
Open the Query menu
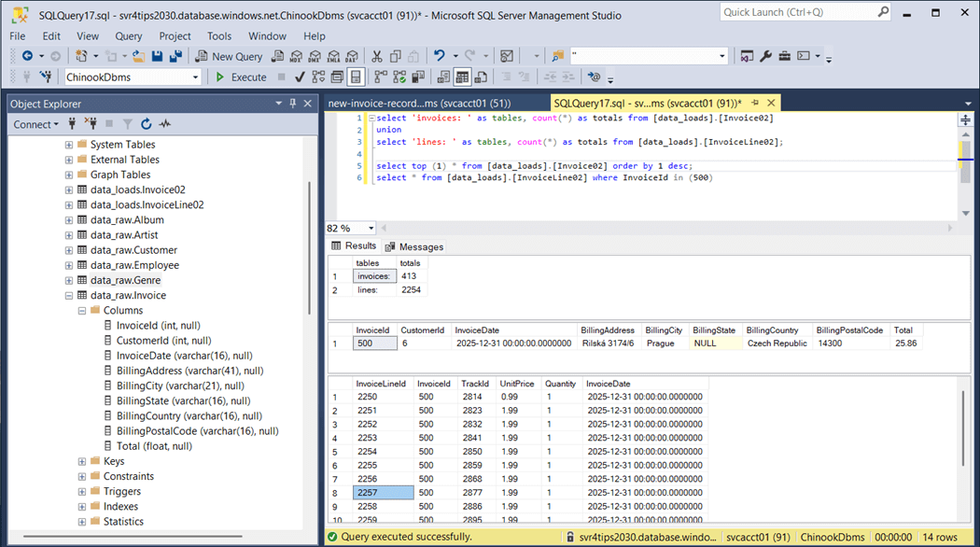click(129, 36)
